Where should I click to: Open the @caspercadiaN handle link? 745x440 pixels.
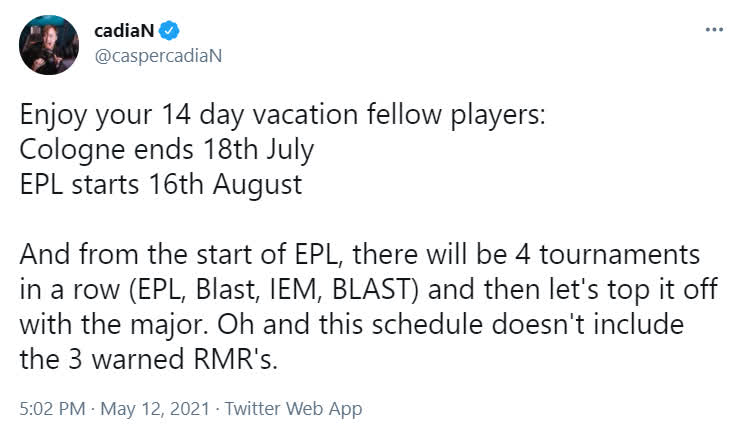[x=158, y=56]
